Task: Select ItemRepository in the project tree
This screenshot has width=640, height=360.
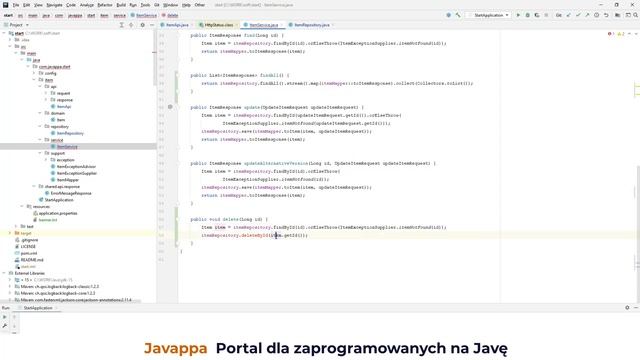Action: tap(70, 133)
